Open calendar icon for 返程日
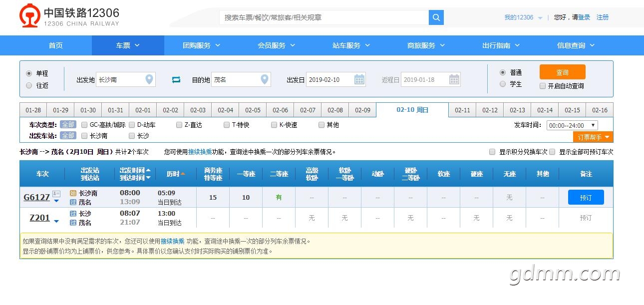644x305 pixels. click(454, 79)
